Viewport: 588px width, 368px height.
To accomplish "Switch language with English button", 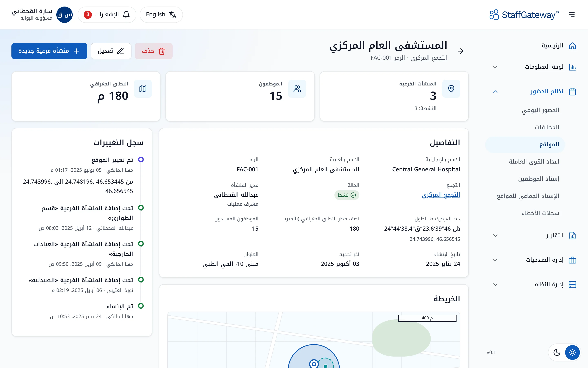I will [161, 15].
